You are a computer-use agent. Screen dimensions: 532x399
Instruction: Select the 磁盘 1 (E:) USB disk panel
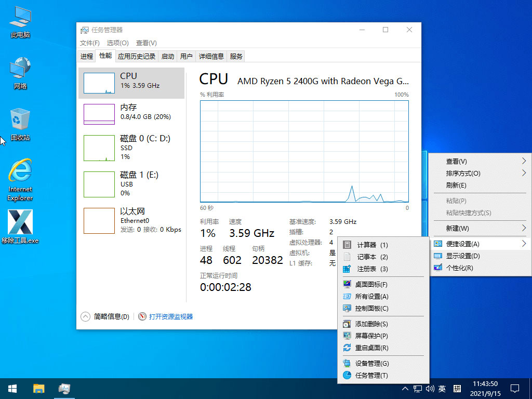click(132, 183)
